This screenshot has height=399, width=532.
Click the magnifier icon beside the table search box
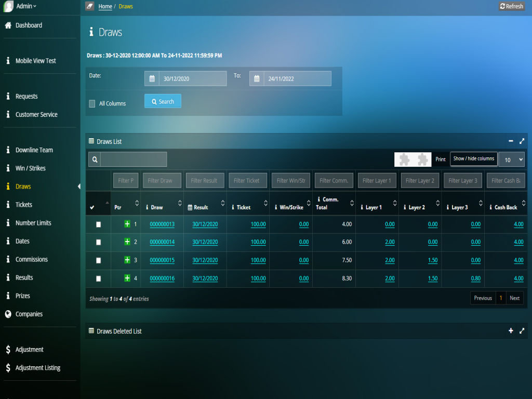pyautogui.click(x=95, y=159)
